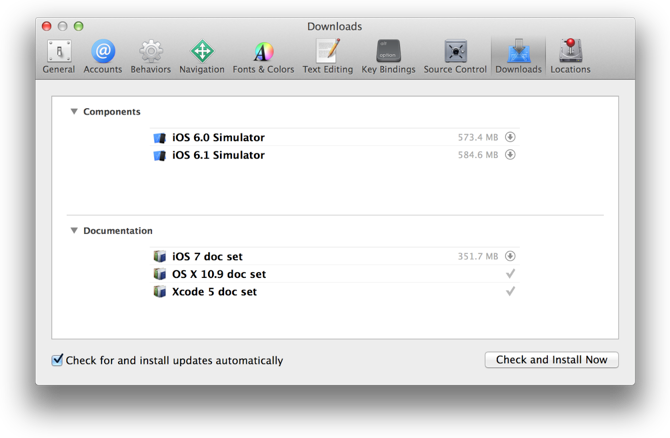Close the Downloads window with red button
The image size is (670, 438).
(x=47, y=26)
